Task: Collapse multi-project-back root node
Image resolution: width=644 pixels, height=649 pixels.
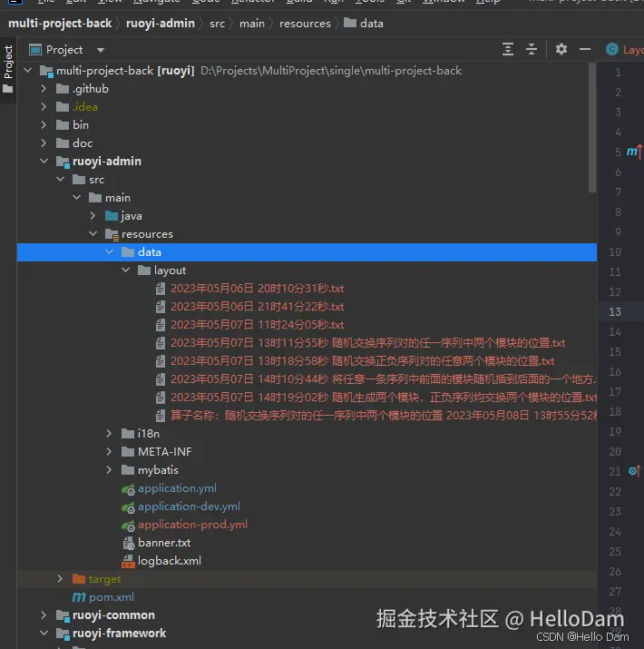Action: click(28, 71)
